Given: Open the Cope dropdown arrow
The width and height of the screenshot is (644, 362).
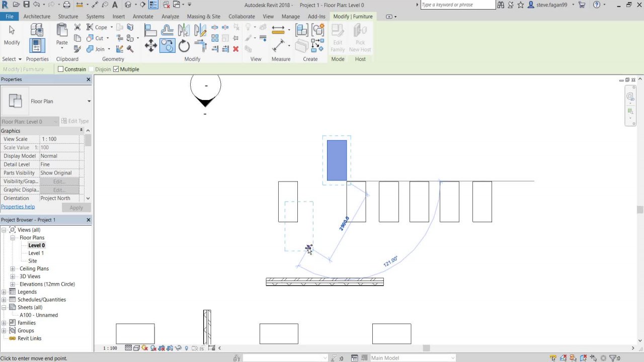Looking at the screenshot, I should click(x=111, y=27).
